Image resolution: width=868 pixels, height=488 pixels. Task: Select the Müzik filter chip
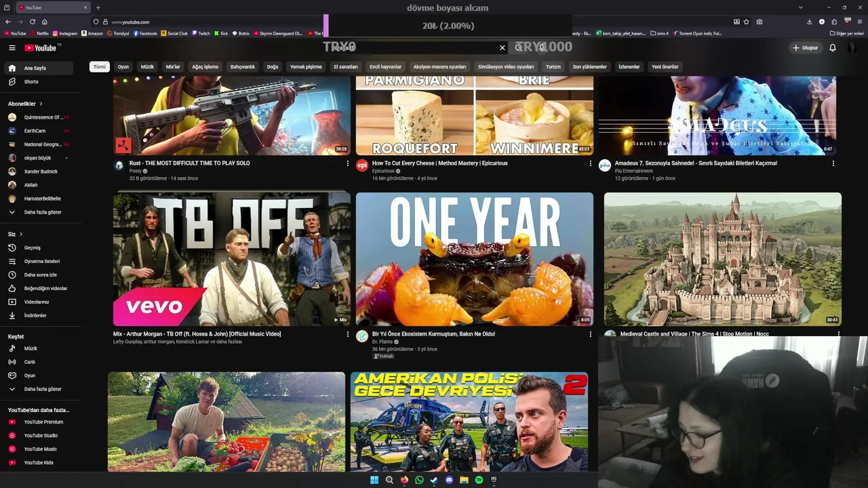[x=147, y=67]
